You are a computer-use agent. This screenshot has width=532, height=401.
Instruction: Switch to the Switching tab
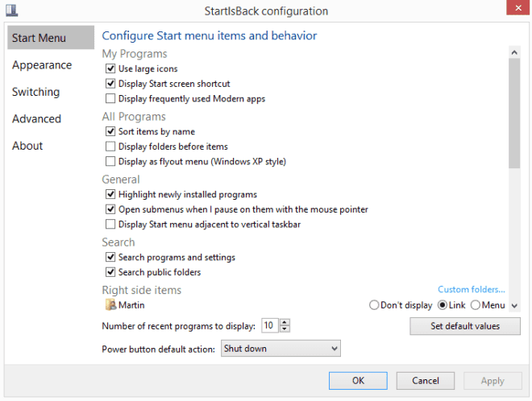(36, 92)
